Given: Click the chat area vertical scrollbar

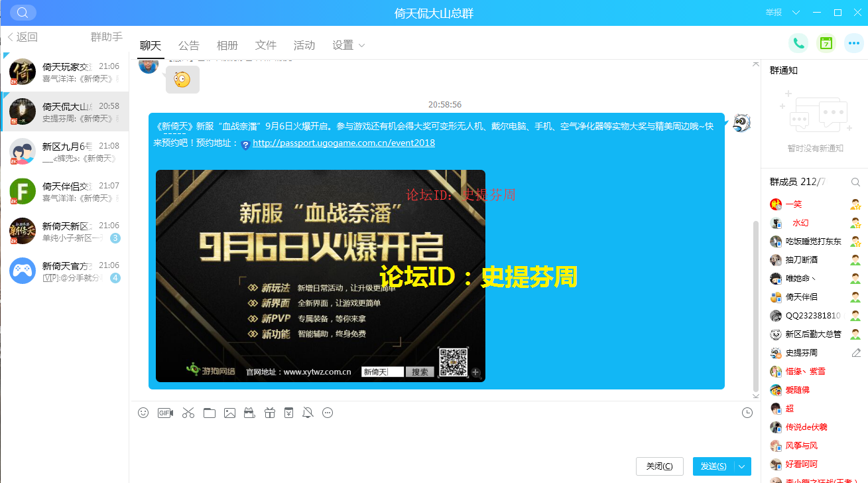Looking at the screenshot, I should [755, 305].
